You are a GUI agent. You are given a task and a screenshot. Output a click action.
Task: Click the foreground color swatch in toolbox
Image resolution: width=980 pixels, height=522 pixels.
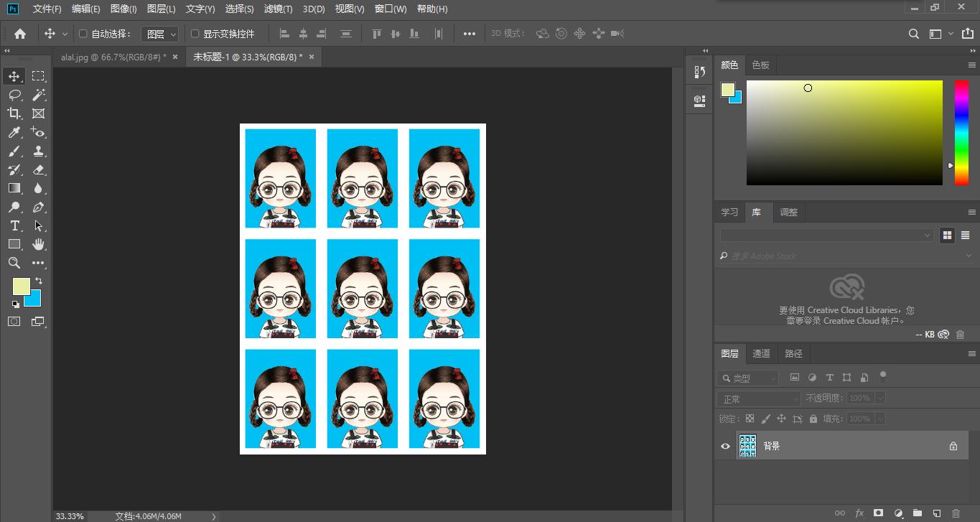coord(20,286)
